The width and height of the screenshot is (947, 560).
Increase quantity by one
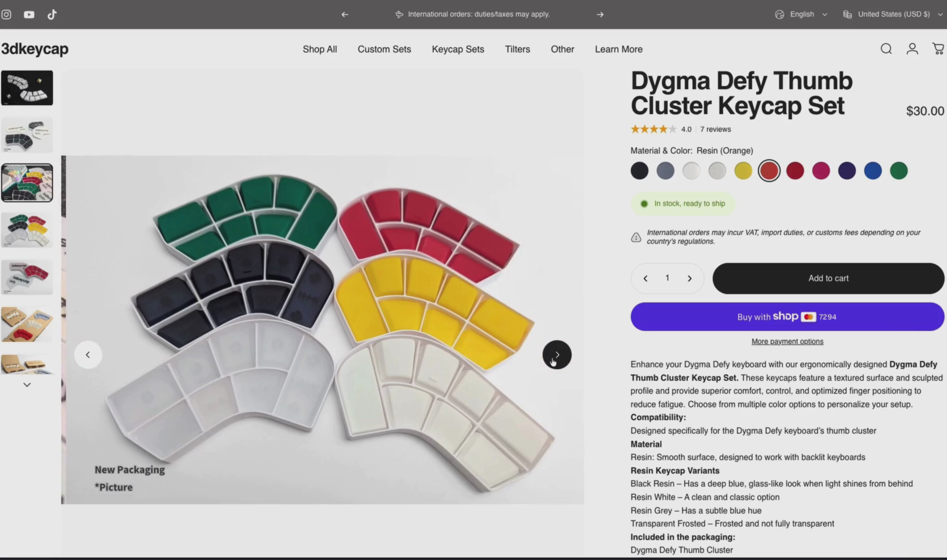[690, 278]
